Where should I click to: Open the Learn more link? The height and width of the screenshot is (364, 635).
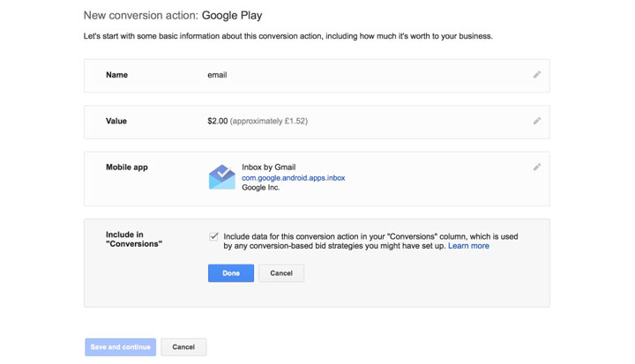(x=468, y=246)
